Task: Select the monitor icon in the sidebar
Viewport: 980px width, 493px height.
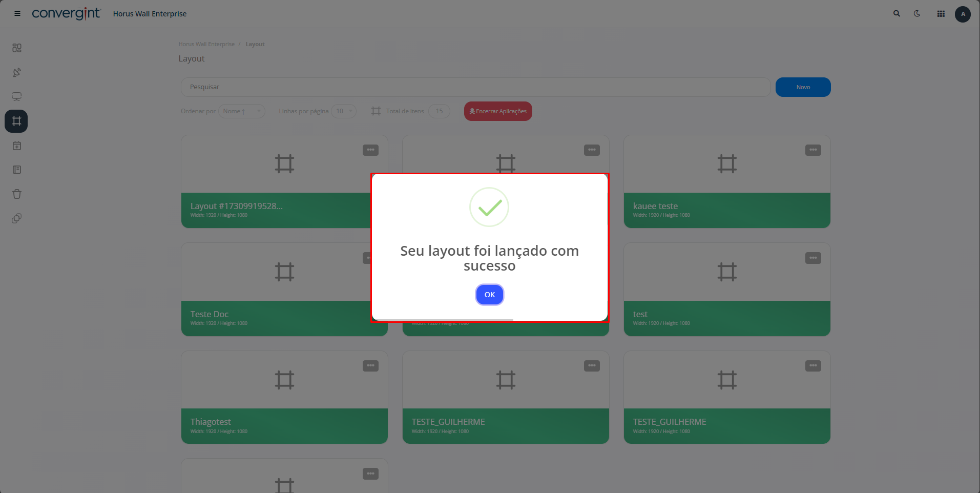Action: coord(17,97)
